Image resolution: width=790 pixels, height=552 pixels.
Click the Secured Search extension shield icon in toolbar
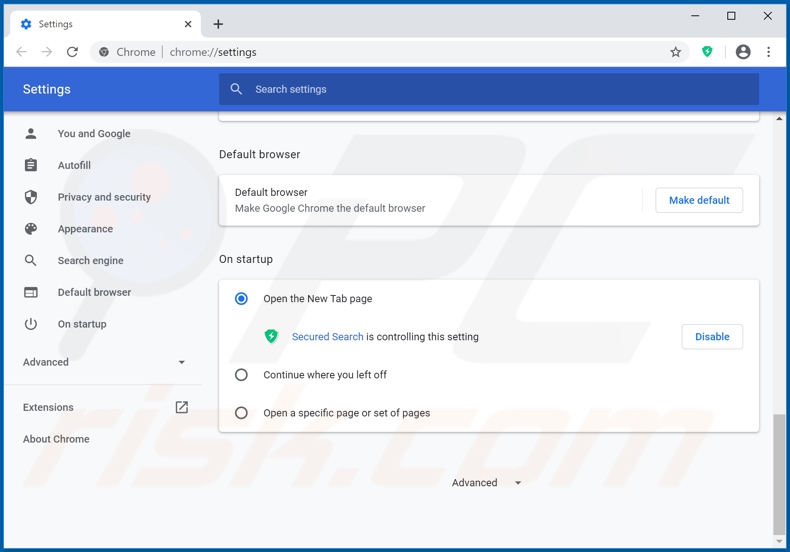[707, 52]
